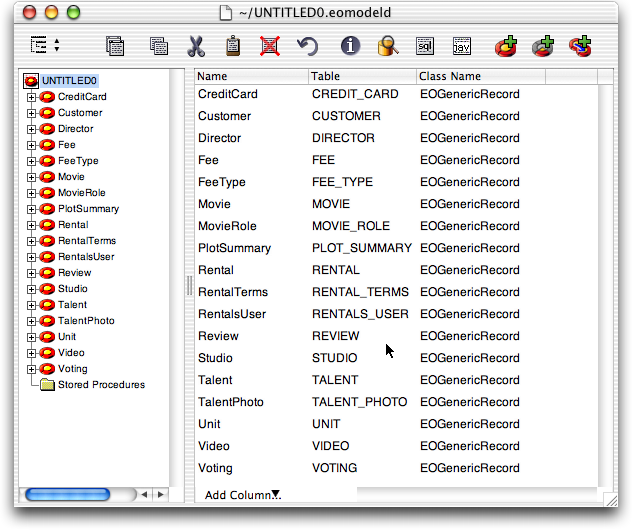Click the TALENT_PHOTO table cell
632x530 pixels.
coord(360,402)
